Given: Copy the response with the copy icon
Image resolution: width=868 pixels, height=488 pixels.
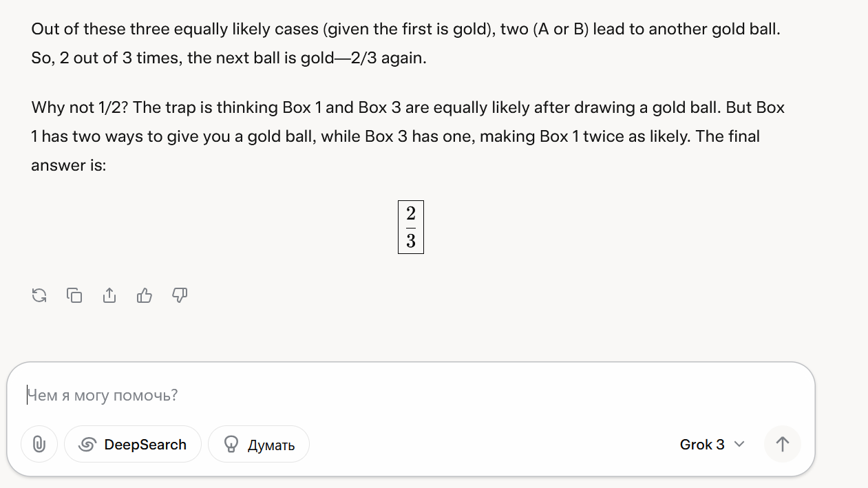Looking at the screenshot, I should tap(74, 296).
